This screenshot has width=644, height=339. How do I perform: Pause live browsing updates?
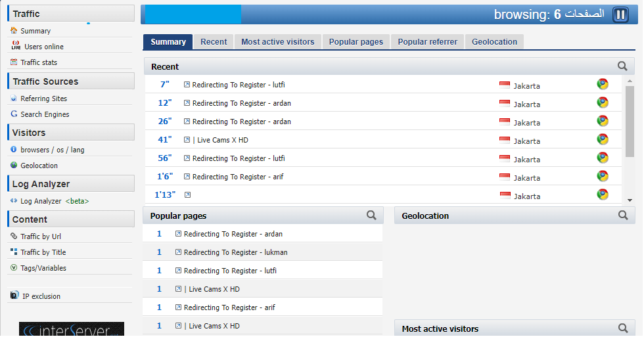click(x=620, y=15)
